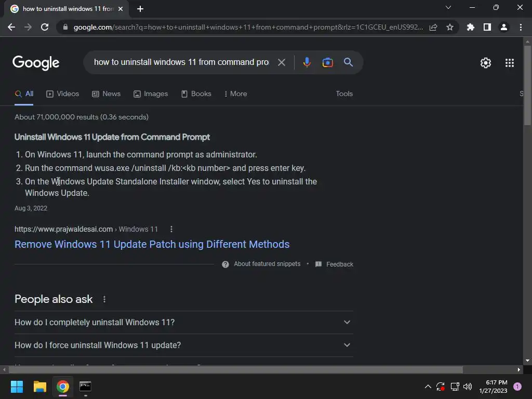Switch to Books results tab
Viewport: 532px width, 399px height.
coord(196,94)
